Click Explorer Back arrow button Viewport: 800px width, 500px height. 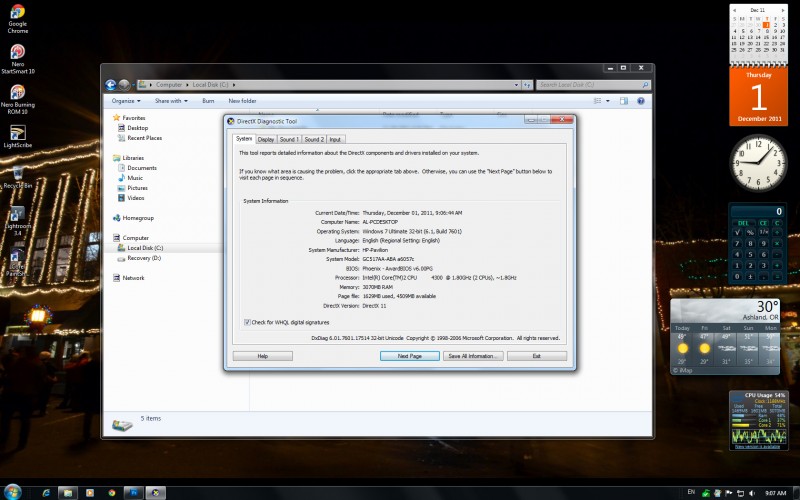111,85
